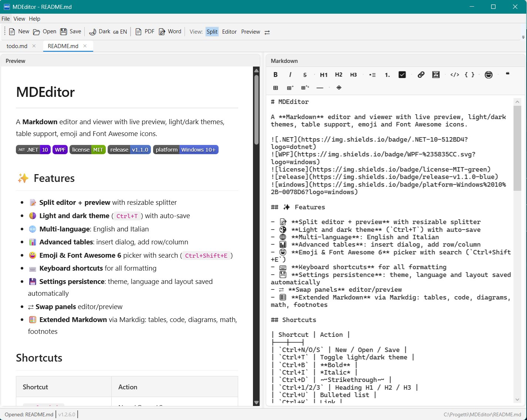Click the 'Features' heading in preview
527x420 pixels.
(54, 178)
